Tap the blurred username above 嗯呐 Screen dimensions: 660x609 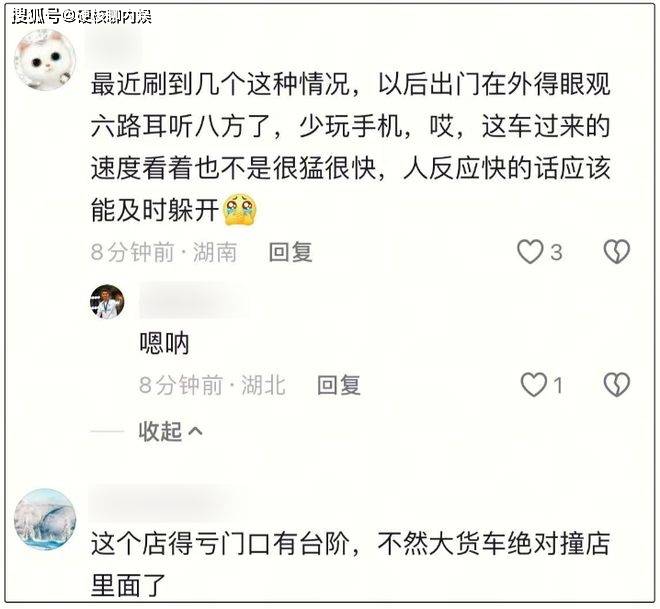point(194,301)
